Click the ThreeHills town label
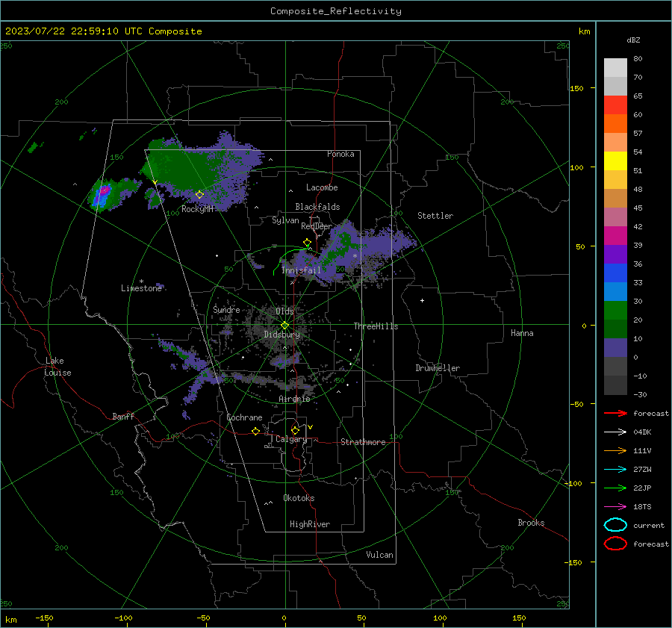The image size is (672, 628). [376, 326]
